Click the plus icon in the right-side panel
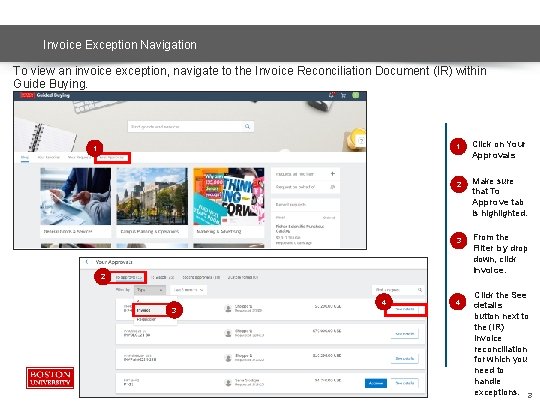The width and height of the screenshot is (540, 405). point(333,174)
